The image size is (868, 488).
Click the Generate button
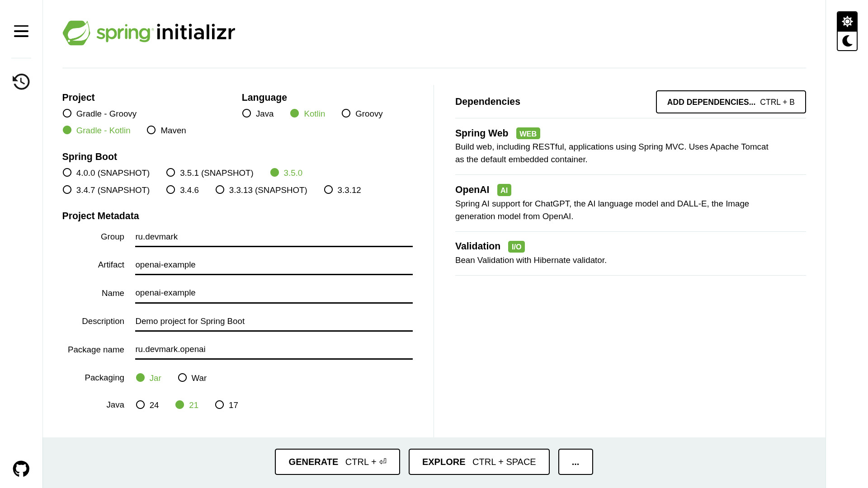[337, 462]
